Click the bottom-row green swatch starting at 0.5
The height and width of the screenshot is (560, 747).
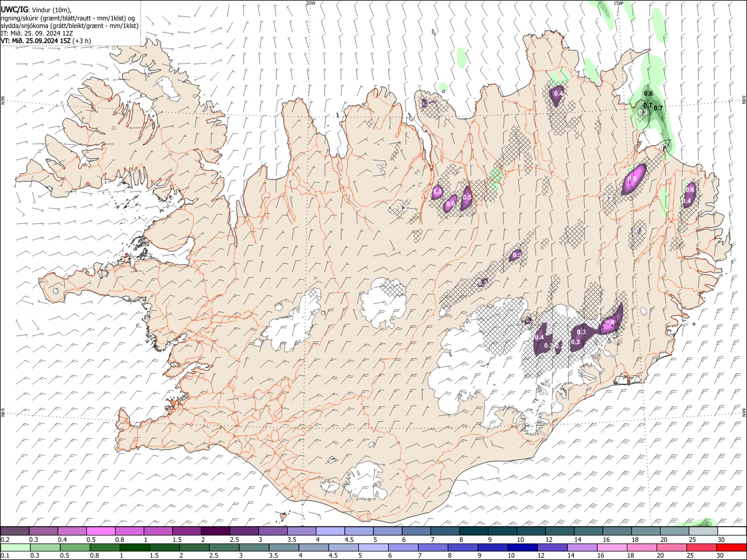coord(75,548)
